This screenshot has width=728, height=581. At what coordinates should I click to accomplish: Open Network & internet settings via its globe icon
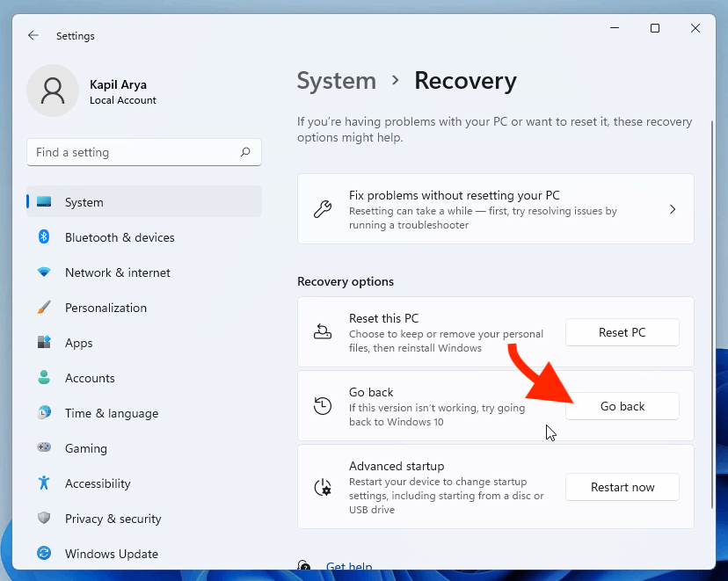point(44,272)
